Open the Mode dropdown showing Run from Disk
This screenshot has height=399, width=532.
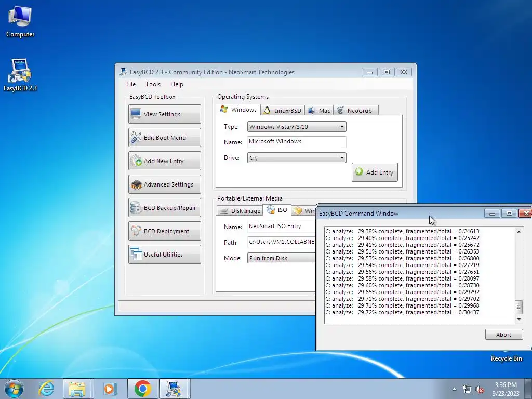[x=282, y=258]
